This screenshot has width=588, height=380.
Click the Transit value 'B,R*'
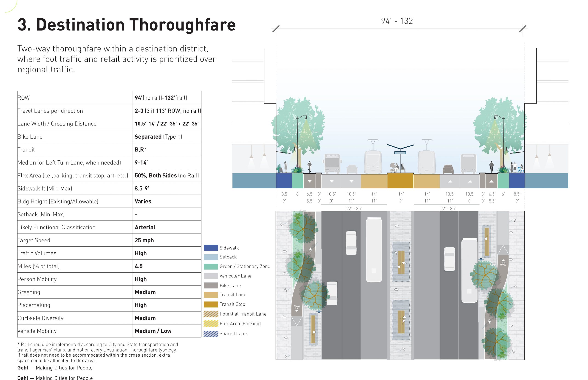point(141,150)
